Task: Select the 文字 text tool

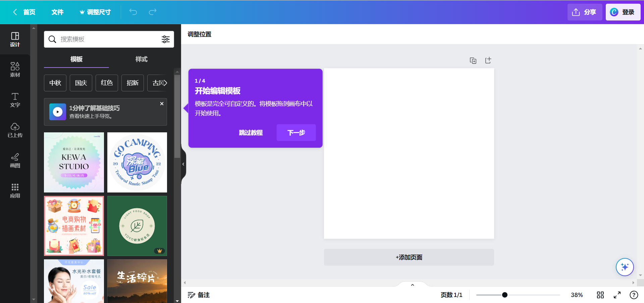Action: (15, 100)
